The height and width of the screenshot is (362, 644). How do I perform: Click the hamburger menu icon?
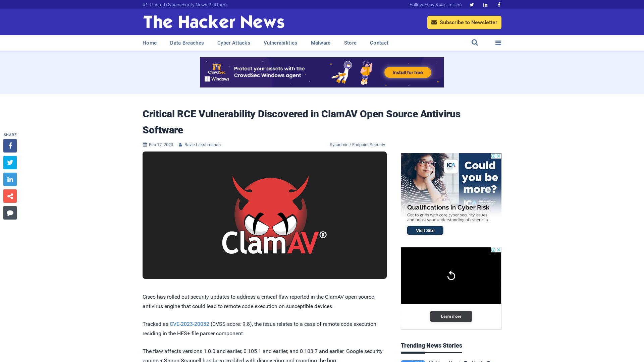498,43
